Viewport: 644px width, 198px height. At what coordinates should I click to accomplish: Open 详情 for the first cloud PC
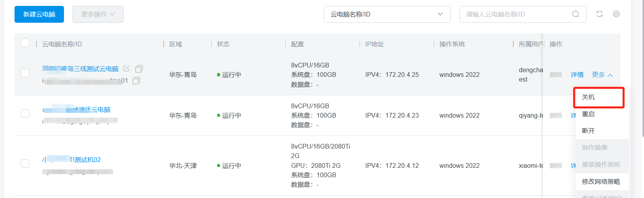tap(577, 74)
